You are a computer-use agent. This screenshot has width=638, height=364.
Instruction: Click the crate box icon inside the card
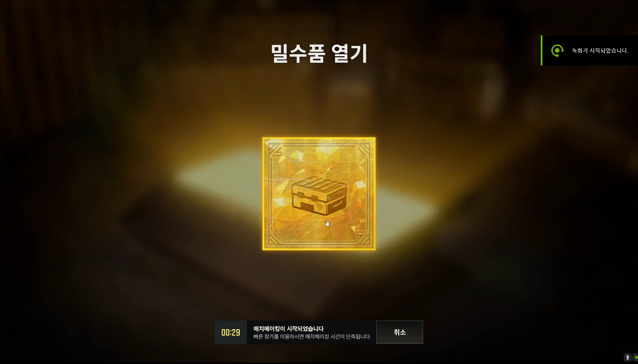[319, 195]
